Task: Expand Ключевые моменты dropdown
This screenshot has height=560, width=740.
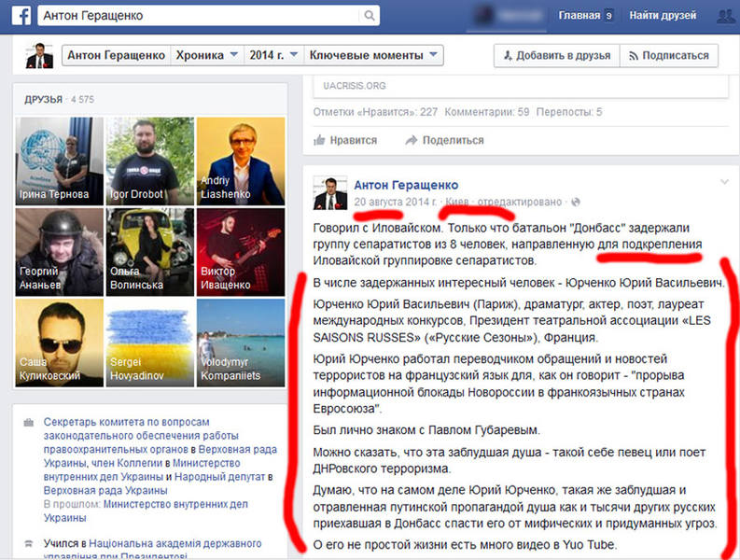Action: point(373,55)
